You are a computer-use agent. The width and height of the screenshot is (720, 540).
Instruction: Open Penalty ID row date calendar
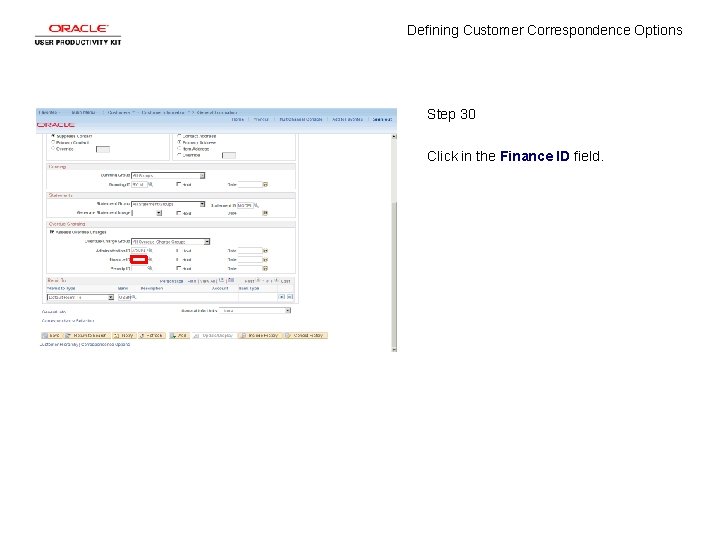pyautogui.click(x=265, y=268)
